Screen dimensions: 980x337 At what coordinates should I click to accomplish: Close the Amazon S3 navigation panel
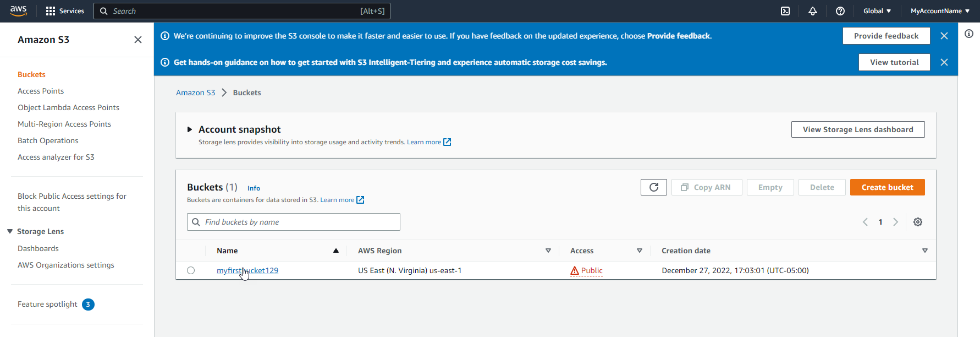click(138, 40)
